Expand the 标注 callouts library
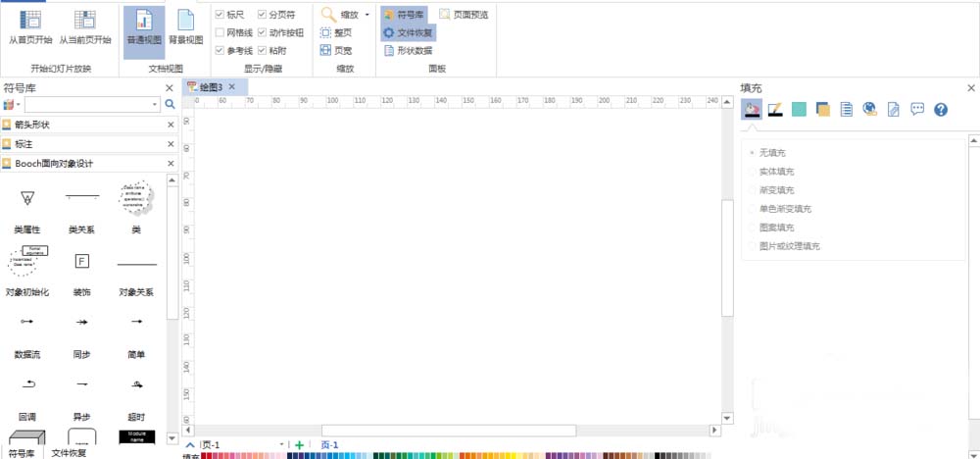980x459 pixels. (x=89, y=144)
